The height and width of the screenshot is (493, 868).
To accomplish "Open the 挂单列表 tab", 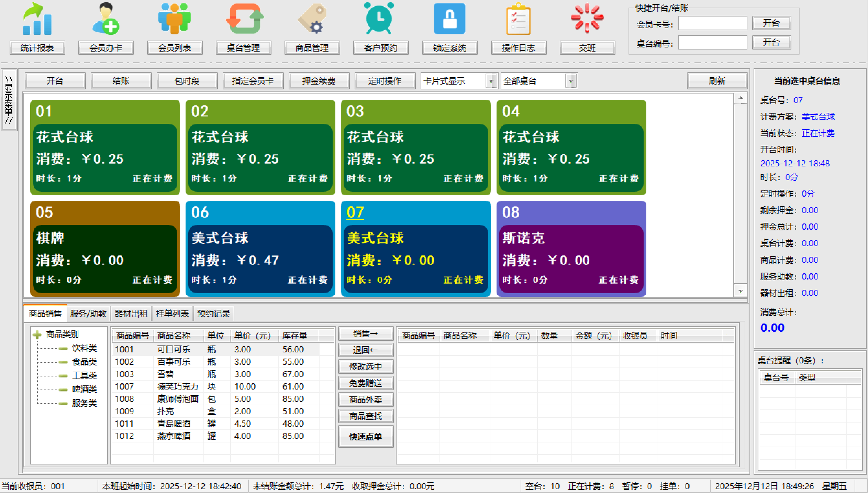I will click(172, 314).
